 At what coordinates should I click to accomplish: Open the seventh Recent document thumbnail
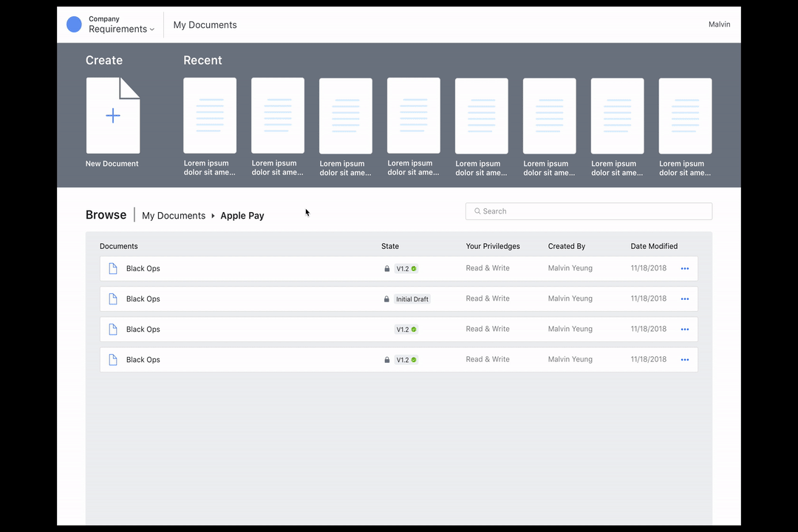617,116
